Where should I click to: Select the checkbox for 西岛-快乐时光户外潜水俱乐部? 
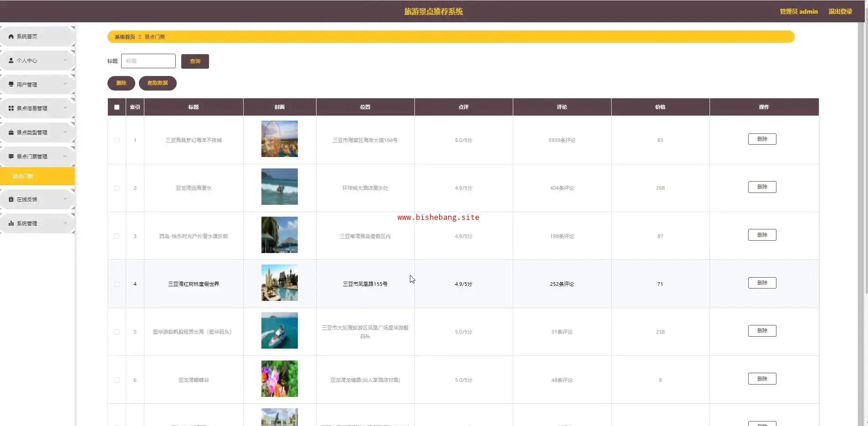(117, 236)
